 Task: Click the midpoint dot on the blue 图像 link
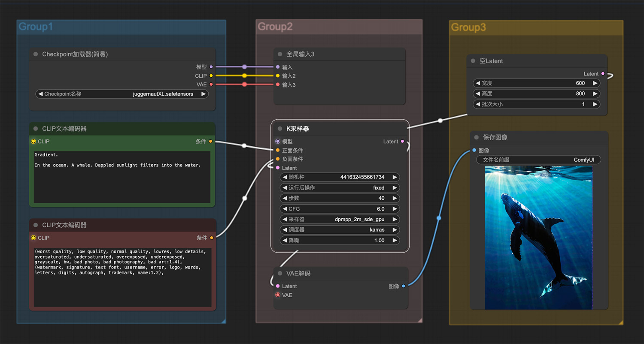(439, 218)
